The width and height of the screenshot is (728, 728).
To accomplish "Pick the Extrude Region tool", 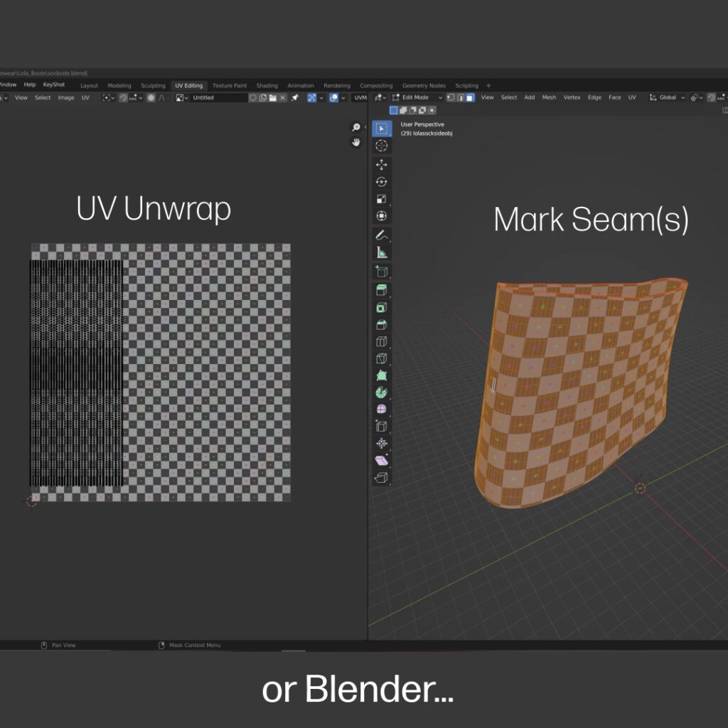I will point(382,290).
